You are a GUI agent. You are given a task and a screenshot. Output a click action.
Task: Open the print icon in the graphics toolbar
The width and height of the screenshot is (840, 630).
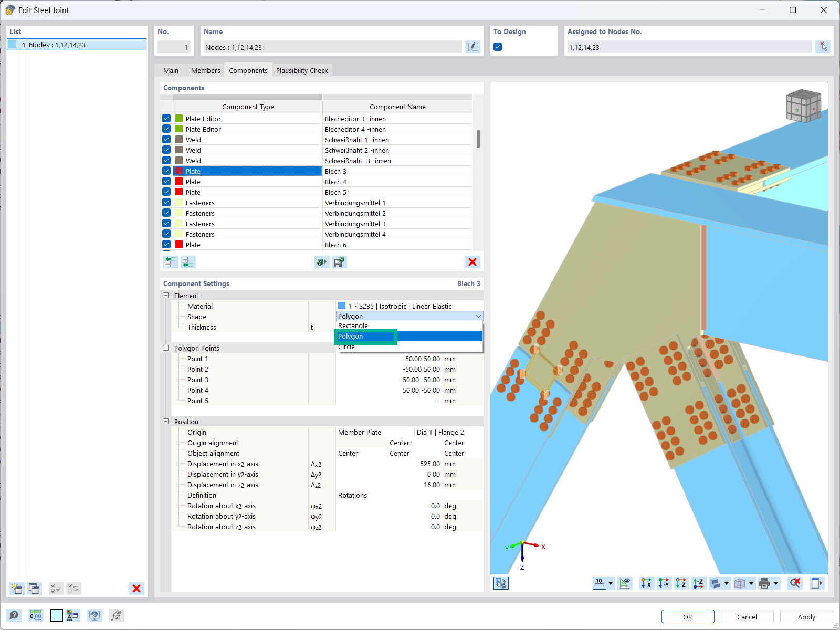[764, 583]
